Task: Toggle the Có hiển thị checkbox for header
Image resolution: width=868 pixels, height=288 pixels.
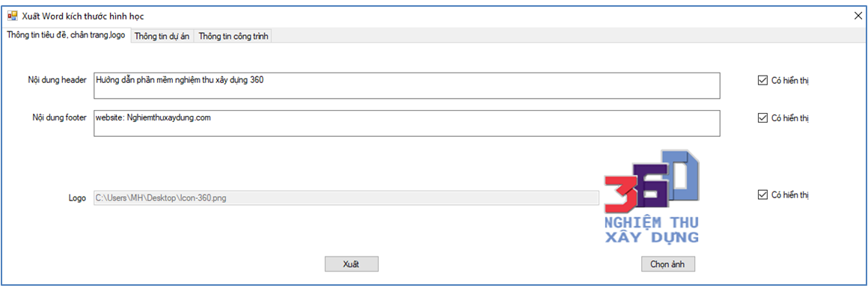Action: coord(762,80)
